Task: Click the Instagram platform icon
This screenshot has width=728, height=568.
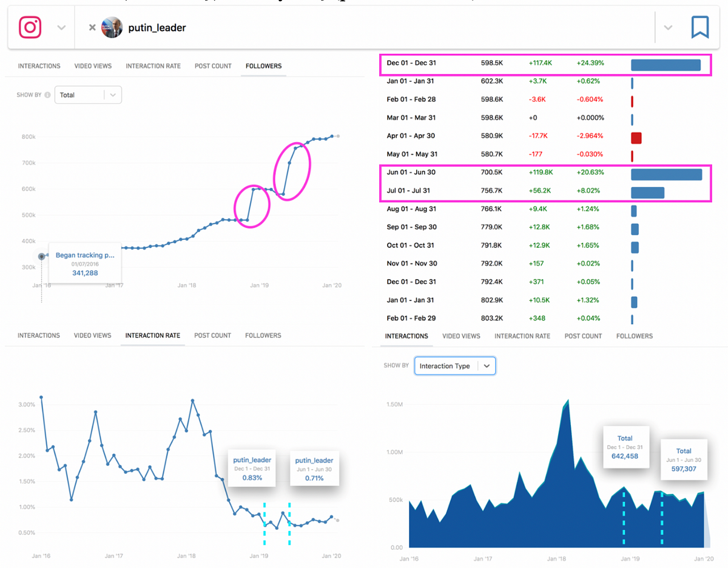Action: pyautogui.click(x=30, y=27)
